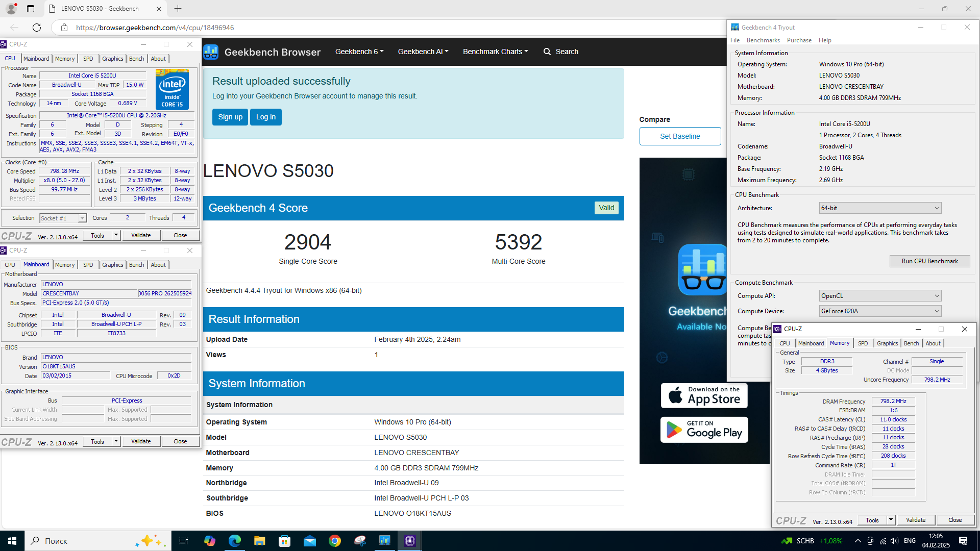Open Socket #1 selection dropdown in CPU-Z

click(x=63, y=218)
